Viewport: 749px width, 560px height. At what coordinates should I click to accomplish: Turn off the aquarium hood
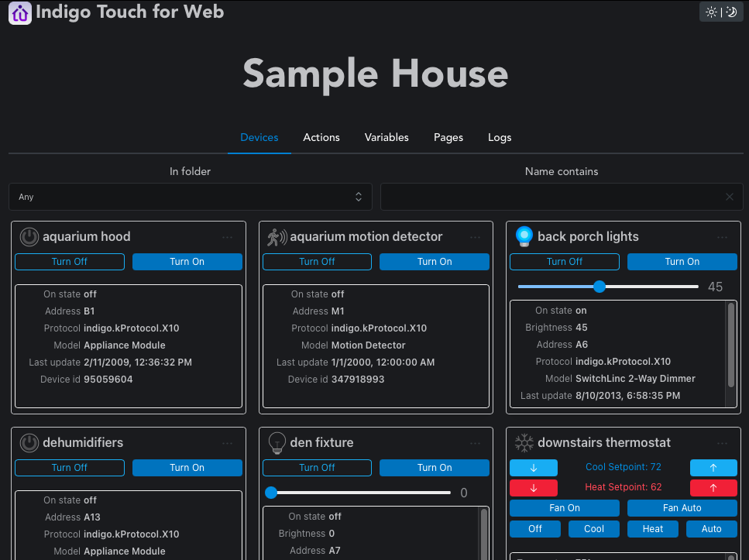tap(70, 262)
